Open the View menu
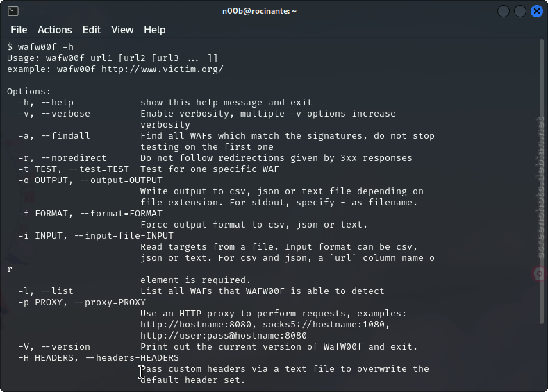The image size is (548, 392). [x=122, y=30]
